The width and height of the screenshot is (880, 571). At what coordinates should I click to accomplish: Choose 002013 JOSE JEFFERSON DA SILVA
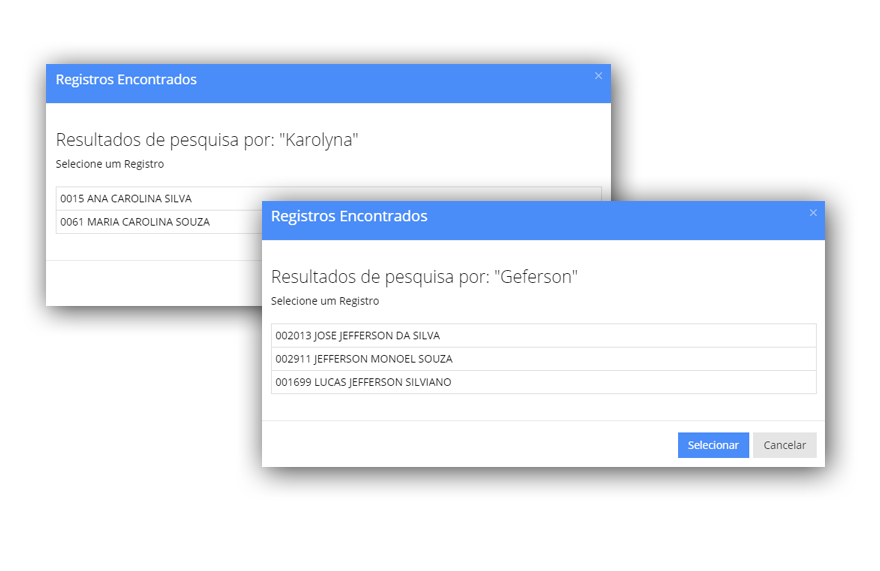[x=543, y=336]
